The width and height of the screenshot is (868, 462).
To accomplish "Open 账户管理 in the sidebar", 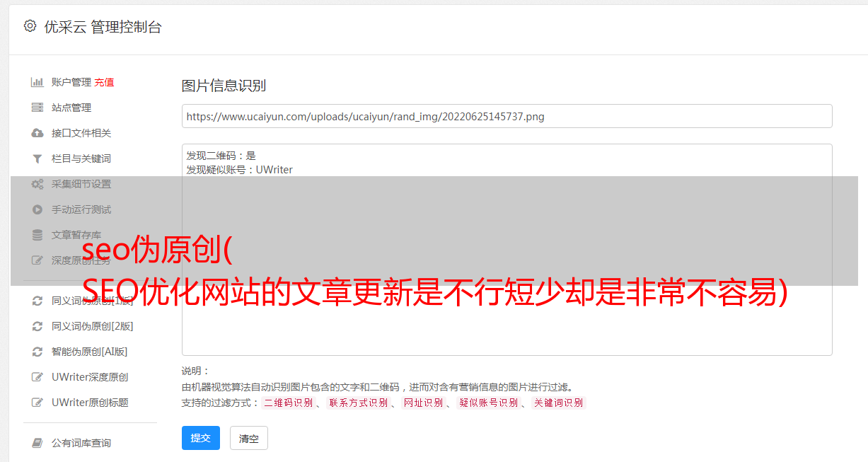I will click(71, 82).
